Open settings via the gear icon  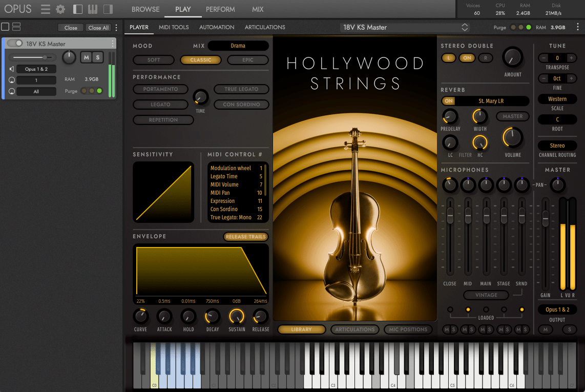click(60, 9)
